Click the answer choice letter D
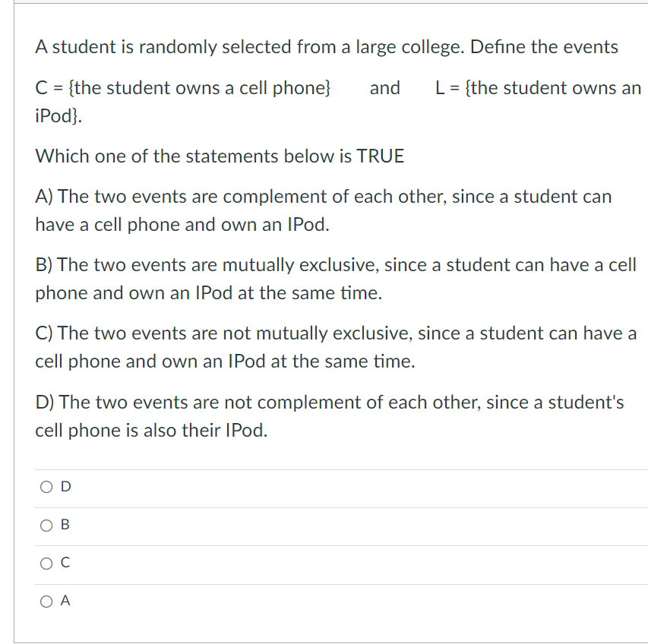Image resolution: width=648 pixels, height=644 pixels. coord(64,486)
